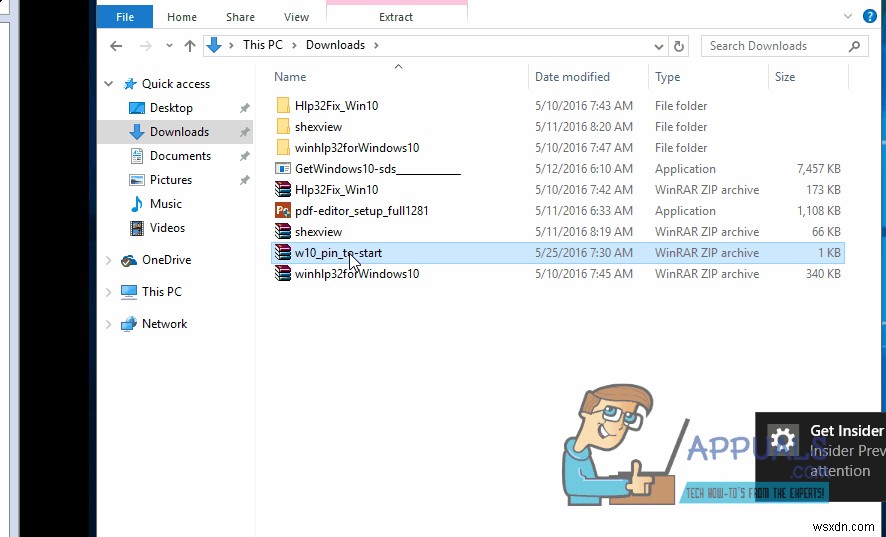This screenshot has width=886, height=537.
Task: Click the pin icon next to Downloads
Action: point(244,132)
